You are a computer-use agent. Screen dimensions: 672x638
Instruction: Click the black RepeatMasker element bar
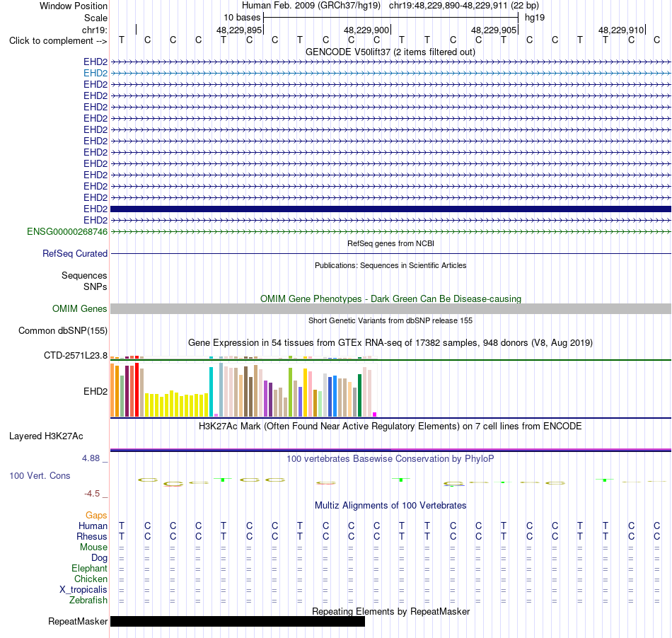tap(238, 622)
